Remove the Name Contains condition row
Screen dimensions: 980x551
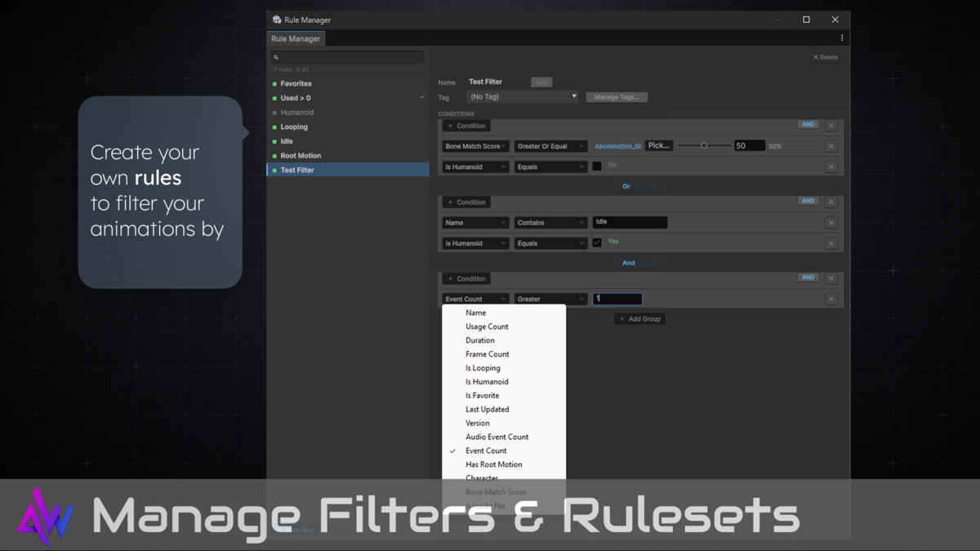coord(831,223)
